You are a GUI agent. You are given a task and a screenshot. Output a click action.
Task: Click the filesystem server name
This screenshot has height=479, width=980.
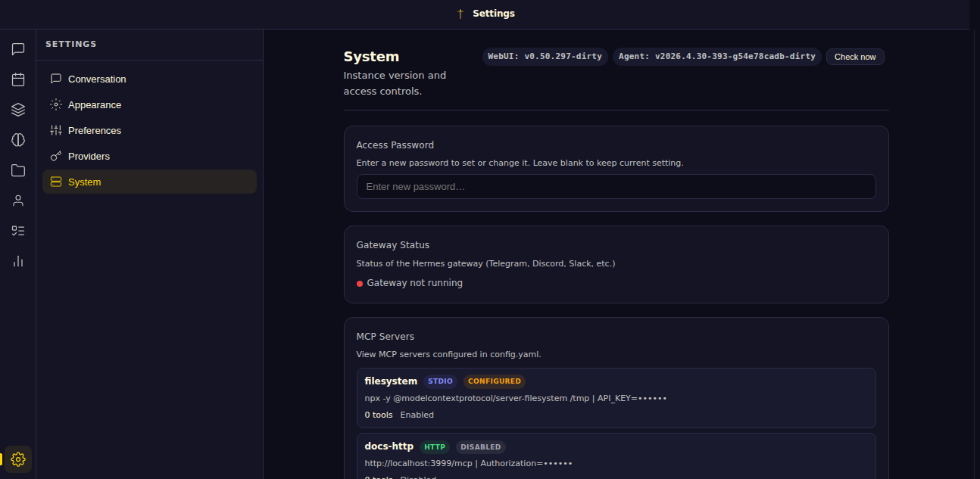pyautogui.click(x=391, y=381)
